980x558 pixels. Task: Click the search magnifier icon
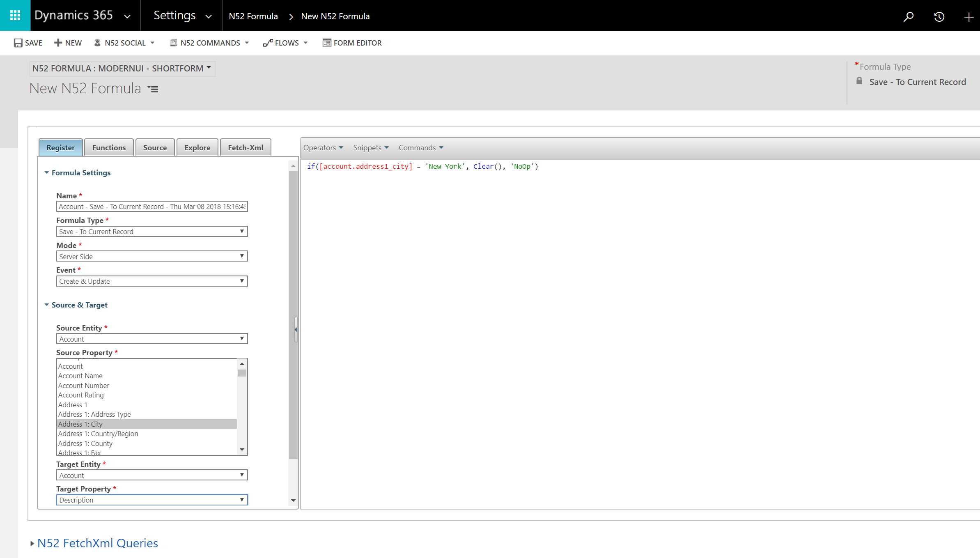[909, 16]
